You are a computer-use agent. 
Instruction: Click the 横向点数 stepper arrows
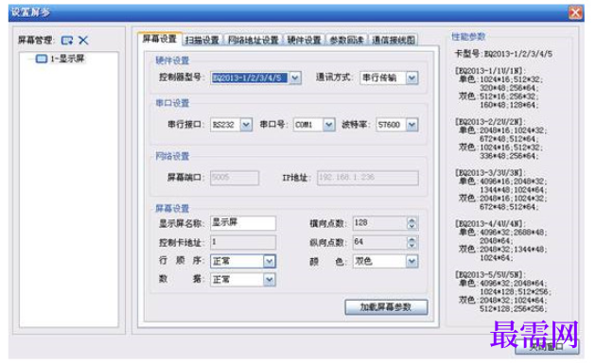click(412, 223)
